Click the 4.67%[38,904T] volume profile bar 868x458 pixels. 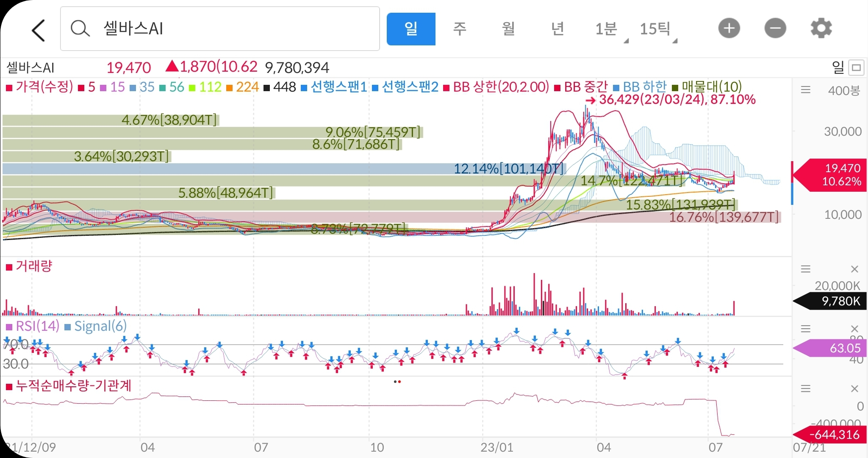(111, 120)
